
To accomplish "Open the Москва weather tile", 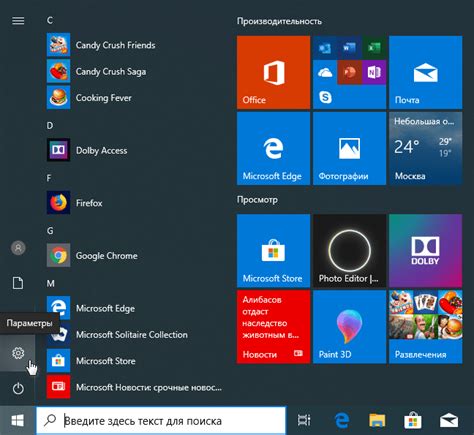I will (425, 148).
